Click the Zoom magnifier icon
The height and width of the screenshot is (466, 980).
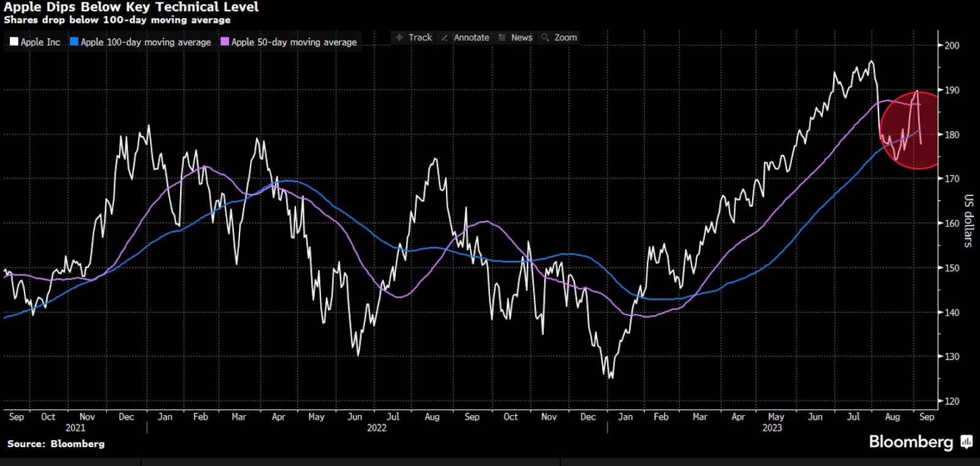tap(545, 37)
